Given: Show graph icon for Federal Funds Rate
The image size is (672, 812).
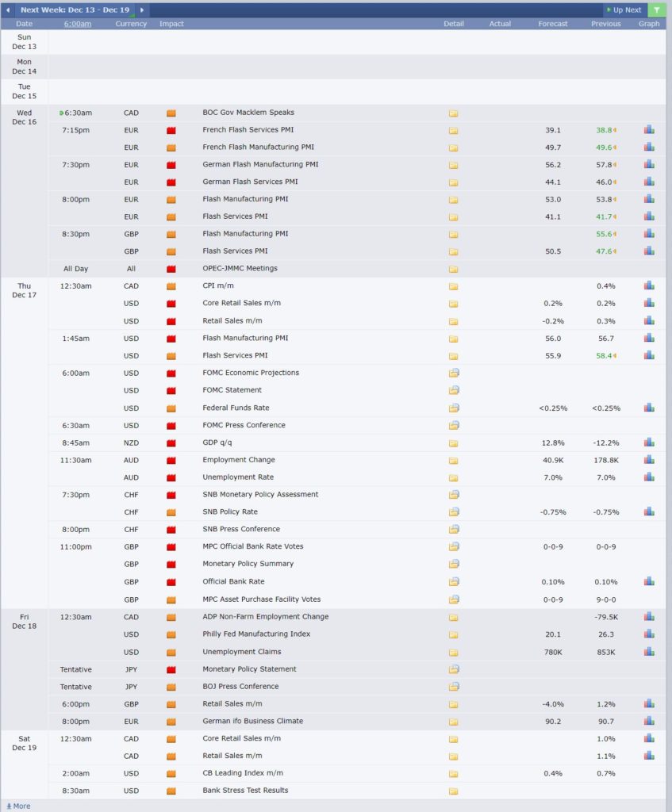Looking at the screenshot, I should [x=649, y=408].
